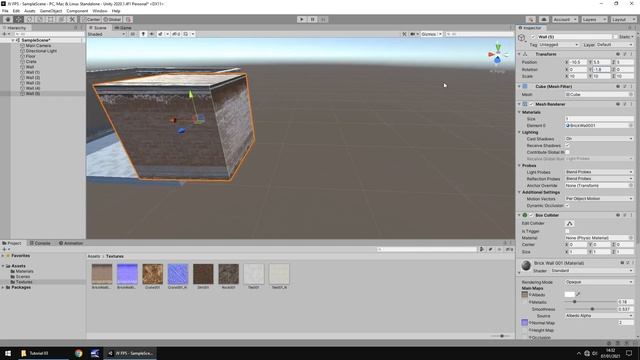Pick Albedo color with eyedropper icon
Screen dimensions: 640x360
pyautogui.click(x=578, y=294)
